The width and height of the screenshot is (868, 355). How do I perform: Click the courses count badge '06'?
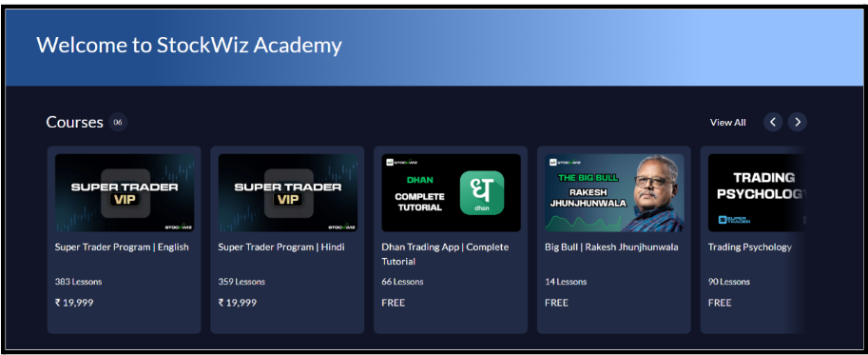[117, 122]
